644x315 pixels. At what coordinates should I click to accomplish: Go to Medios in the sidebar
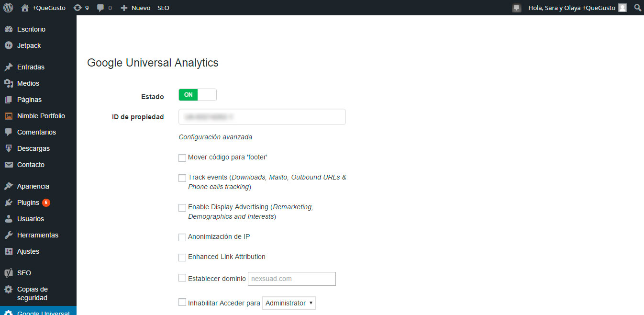pyautogui.click(x=28, y=83)
